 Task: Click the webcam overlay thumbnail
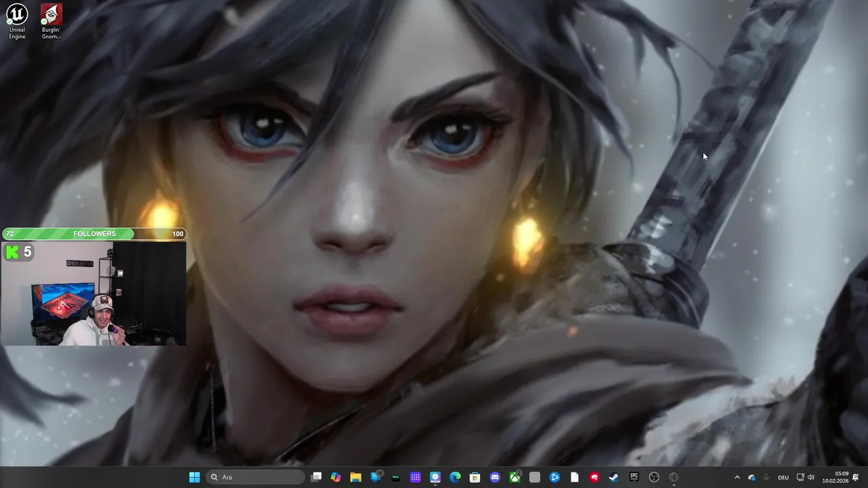click(94, 293)
